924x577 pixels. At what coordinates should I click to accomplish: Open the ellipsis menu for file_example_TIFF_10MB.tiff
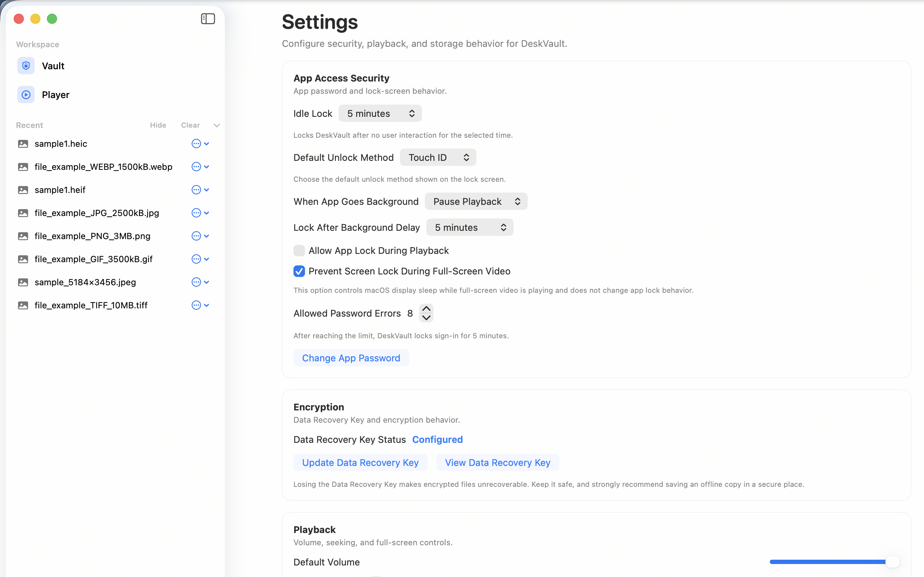click(x=196, y=305)
